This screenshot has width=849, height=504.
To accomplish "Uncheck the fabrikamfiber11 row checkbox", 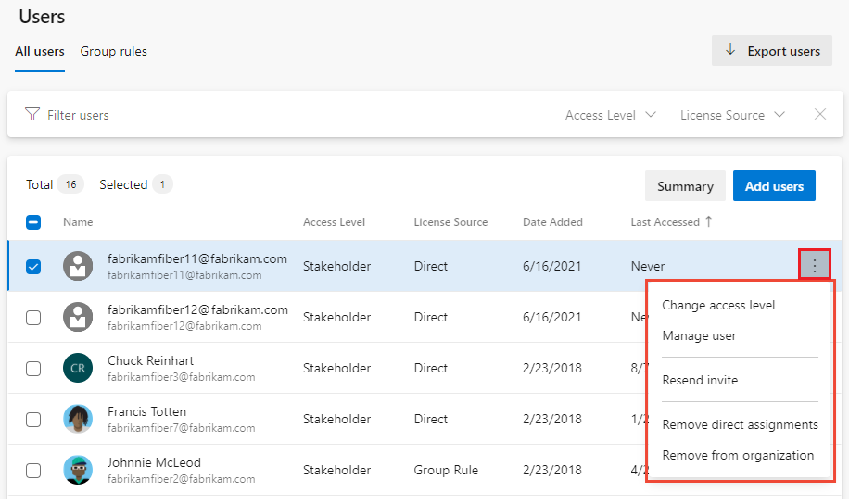I will coord(33,267).
